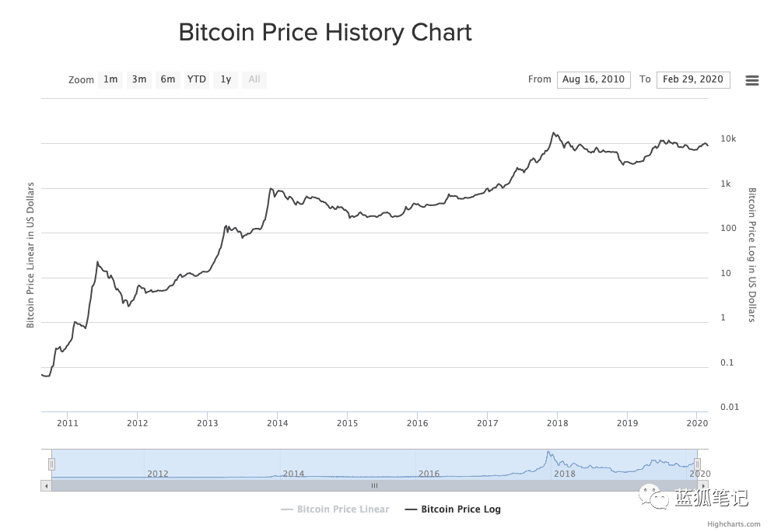Click navigator left scroll arrow
The width and height of the screenshot is (774, 532).
[x=47, y=486]
